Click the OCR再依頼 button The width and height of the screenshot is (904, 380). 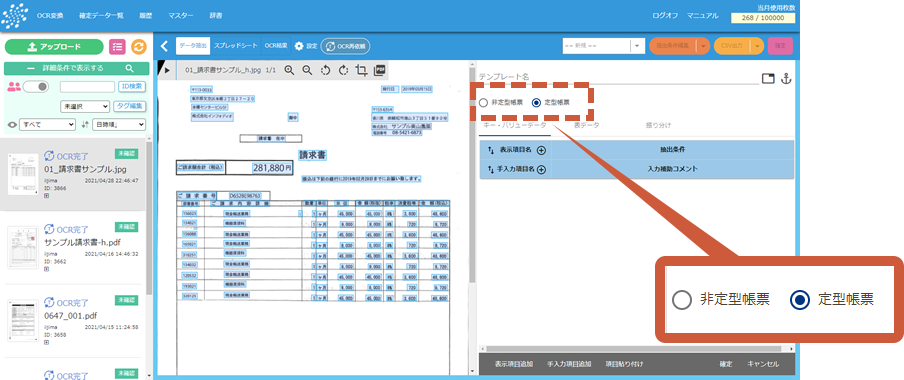(345, 46)
